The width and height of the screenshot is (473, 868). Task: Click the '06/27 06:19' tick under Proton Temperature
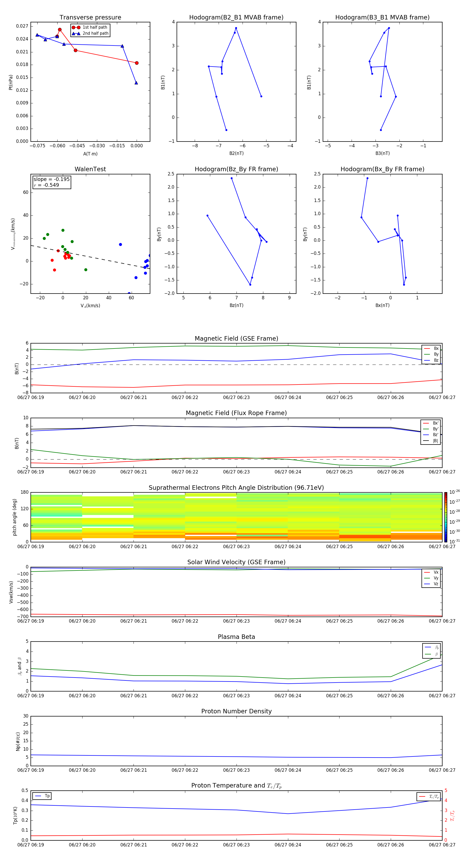click(31, 845)
